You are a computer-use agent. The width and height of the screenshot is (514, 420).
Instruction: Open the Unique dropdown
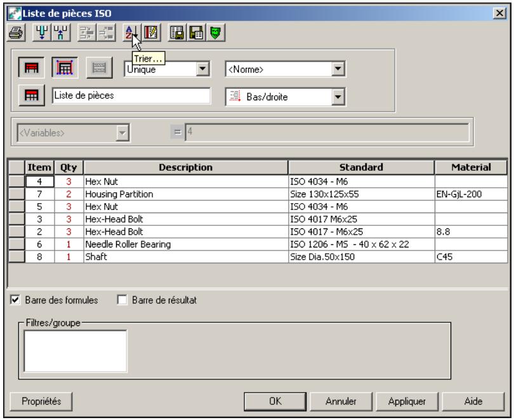point(202,69)
